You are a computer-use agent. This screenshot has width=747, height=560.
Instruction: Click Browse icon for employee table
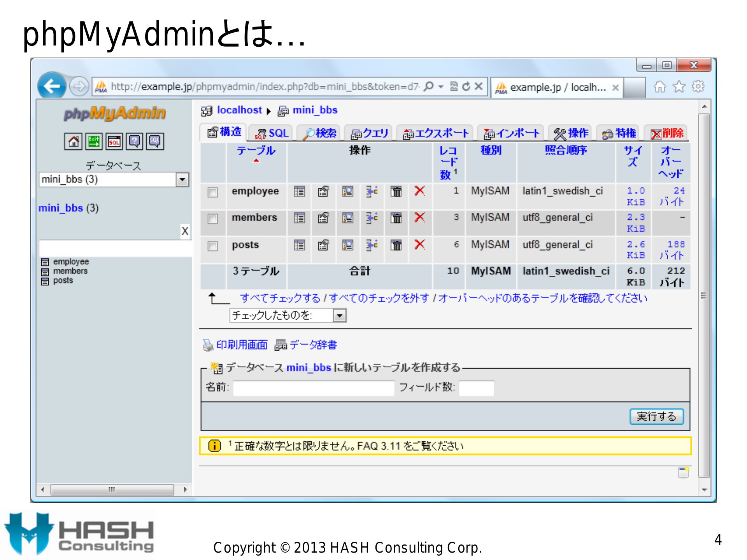point(299,191)
